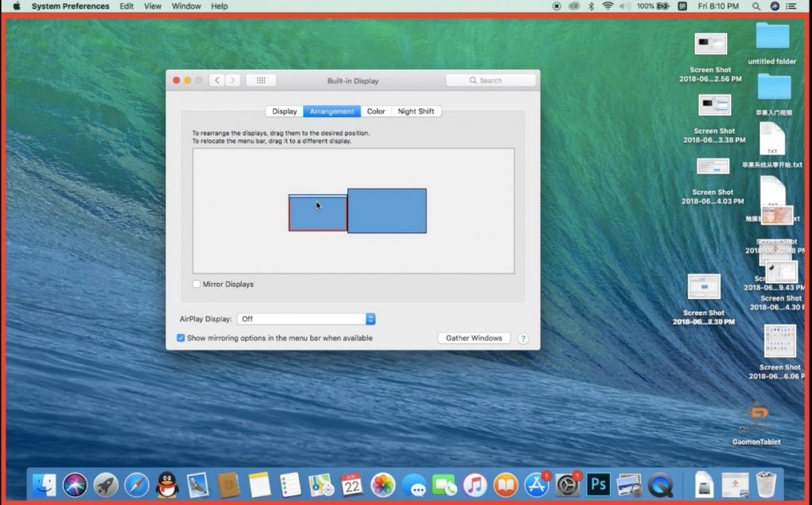Uncheck Show mirroring options in menu bar
The image size is (812, 505).
[x=181, y=338]
